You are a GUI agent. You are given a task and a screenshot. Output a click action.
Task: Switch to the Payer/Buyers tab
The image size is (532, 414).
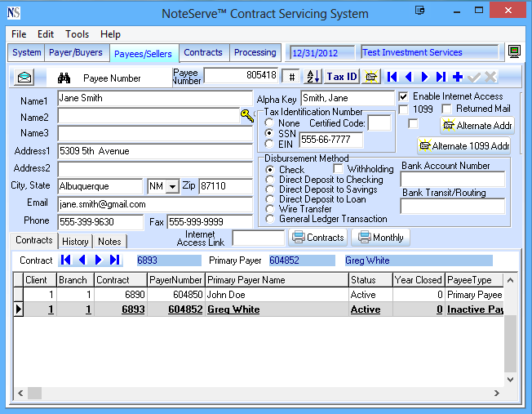[x=76, y=52]
